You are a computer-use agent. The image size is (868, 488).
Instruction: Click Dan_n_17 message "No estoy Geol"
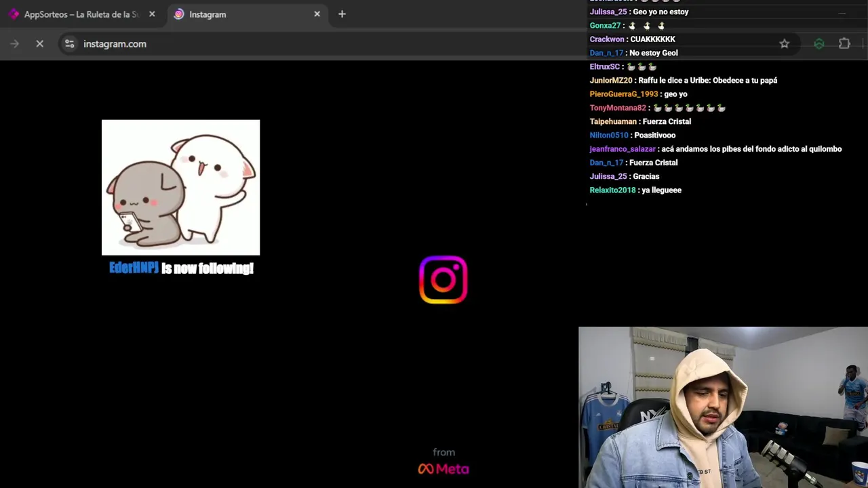tap(653, 53)
